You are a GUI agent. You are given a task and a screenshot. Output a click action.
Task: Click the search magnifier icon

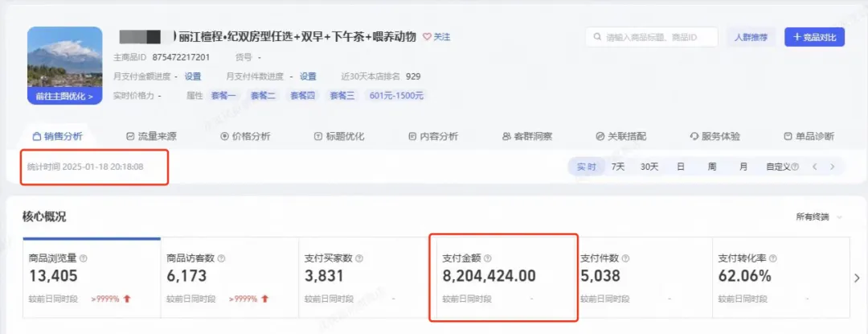pos(597,37)
